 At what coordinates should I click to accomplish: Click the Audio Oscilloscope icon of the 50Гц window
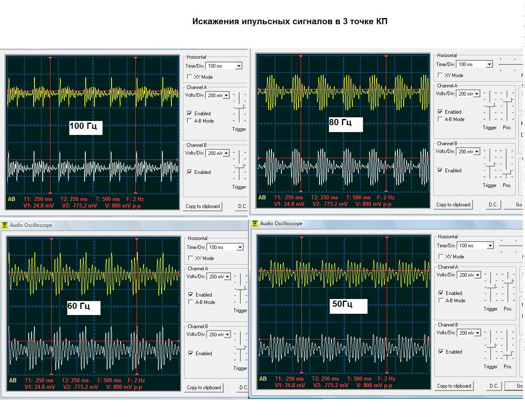coord(255,224)
